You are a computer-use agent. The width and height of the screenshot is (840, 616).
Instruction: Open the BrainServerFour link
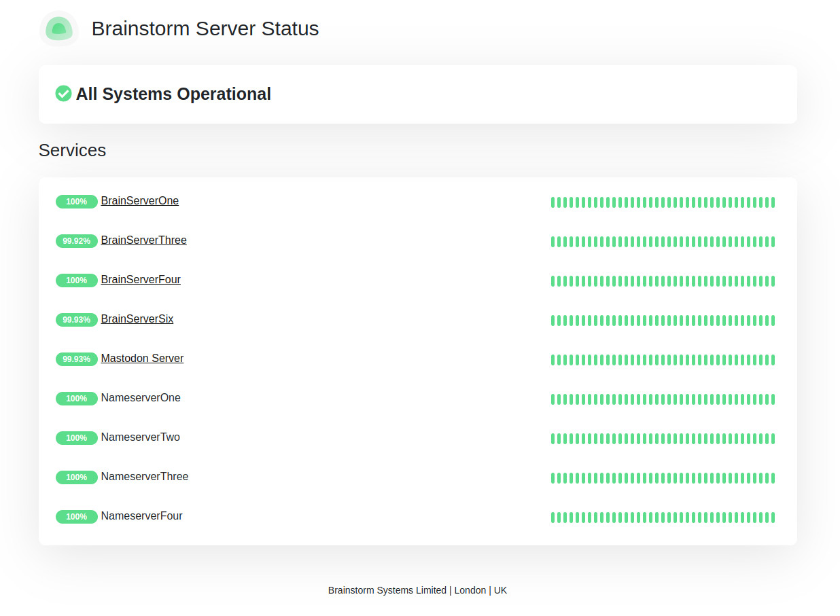[x=141, y=280]
